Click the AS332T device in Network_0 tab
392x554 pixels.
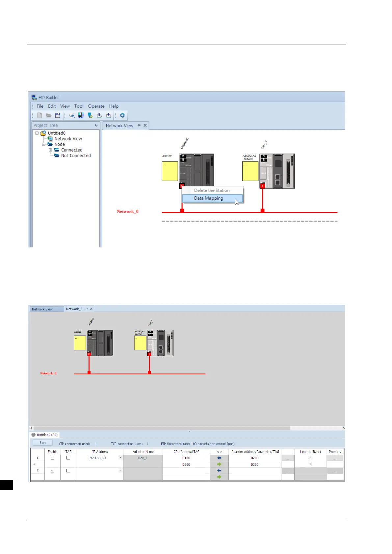(100, 343)
